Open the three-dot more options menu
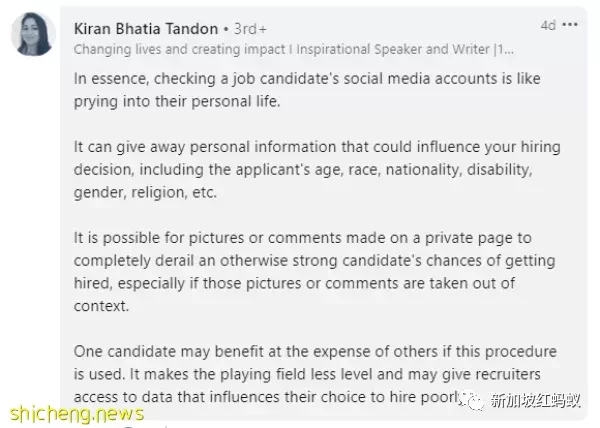This screenshot has width=600, height=428. (570, 25)
